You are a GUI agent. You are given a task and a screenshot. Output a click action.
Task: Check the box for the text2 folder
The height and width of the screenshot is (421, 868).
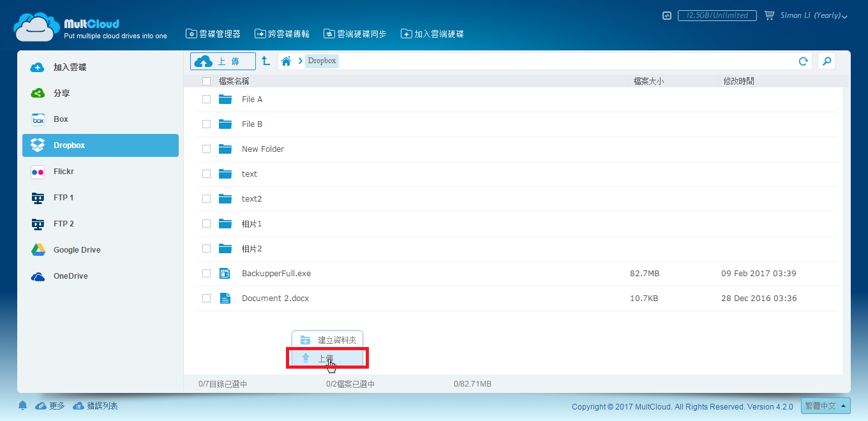(206, 198)
